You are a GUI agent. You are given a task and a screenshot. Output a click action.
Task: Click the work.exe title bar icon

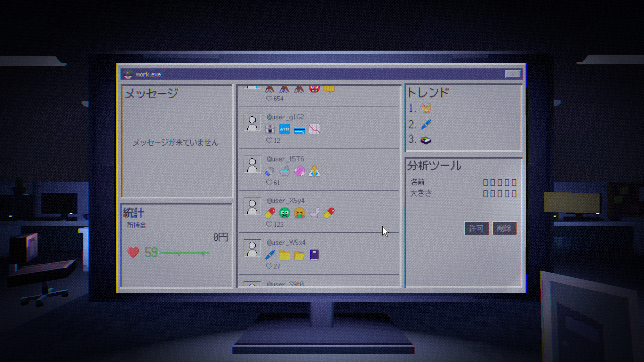[128, 74]
